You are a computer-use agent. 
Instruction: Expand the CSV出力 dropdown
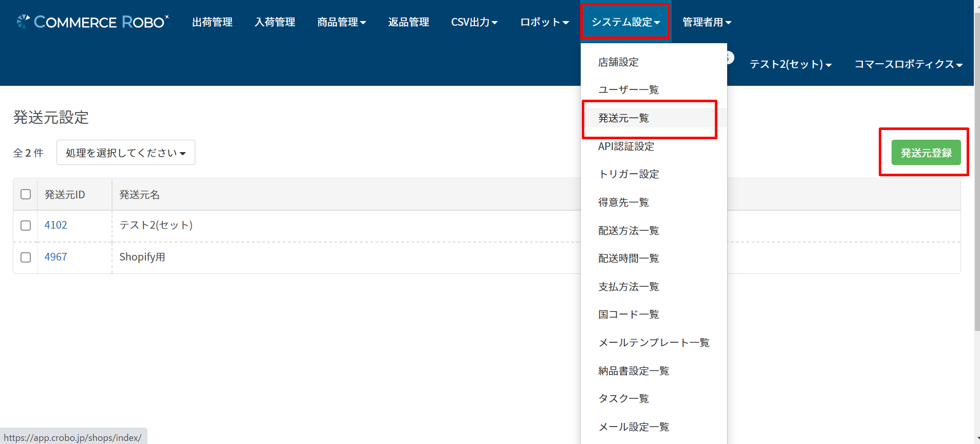474,22
